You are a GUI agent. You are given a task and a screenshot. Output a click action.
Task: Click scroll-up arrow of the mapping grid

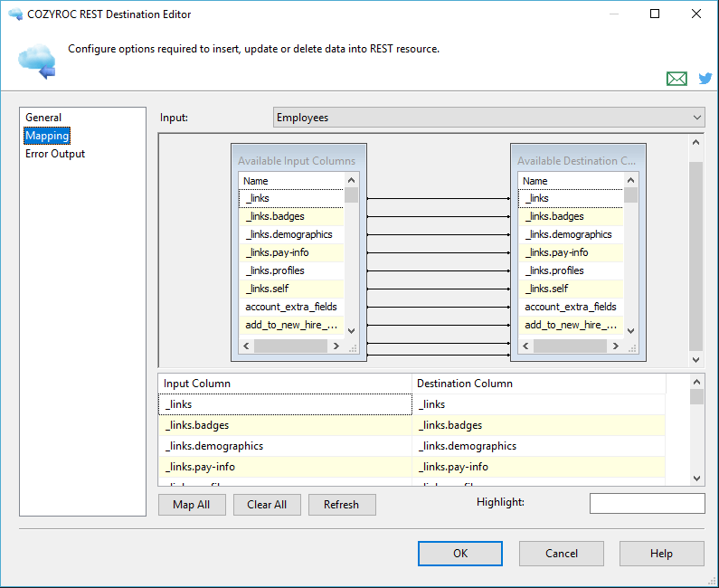(x=696, y=382)
